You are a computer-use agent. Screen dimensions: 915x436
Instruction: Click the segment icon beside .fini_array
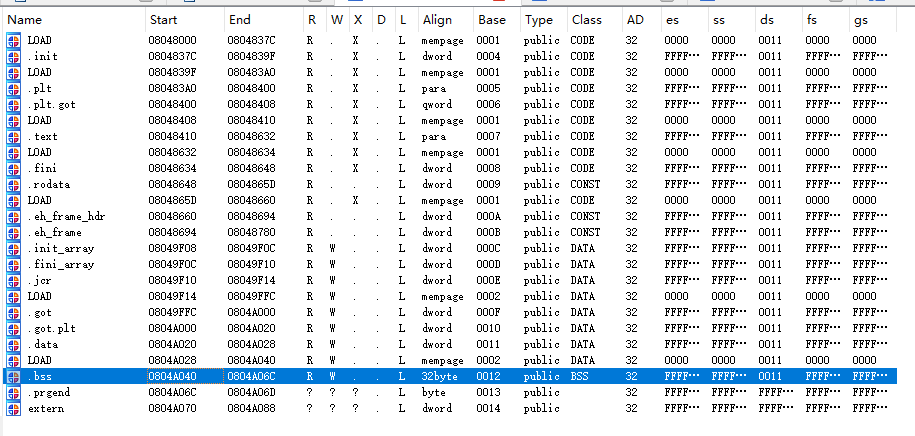click(x=13, y=264)
